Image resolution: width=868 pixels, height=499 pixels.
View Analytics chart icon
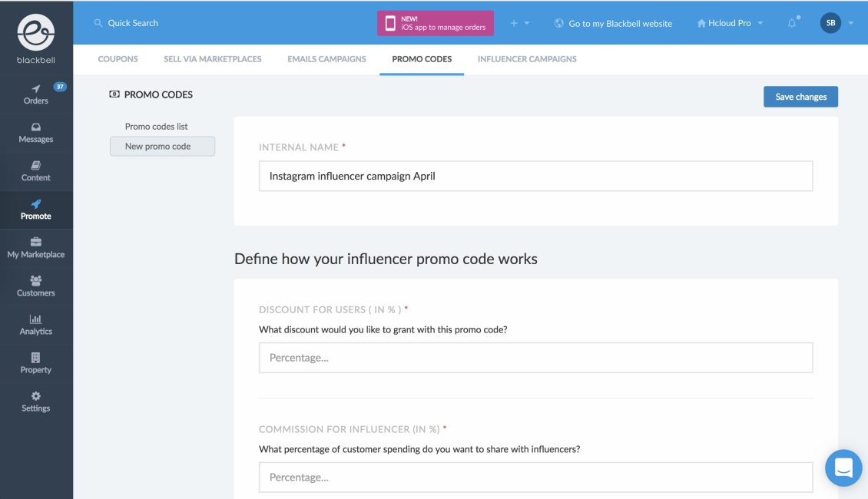click(x=36, y=319)
